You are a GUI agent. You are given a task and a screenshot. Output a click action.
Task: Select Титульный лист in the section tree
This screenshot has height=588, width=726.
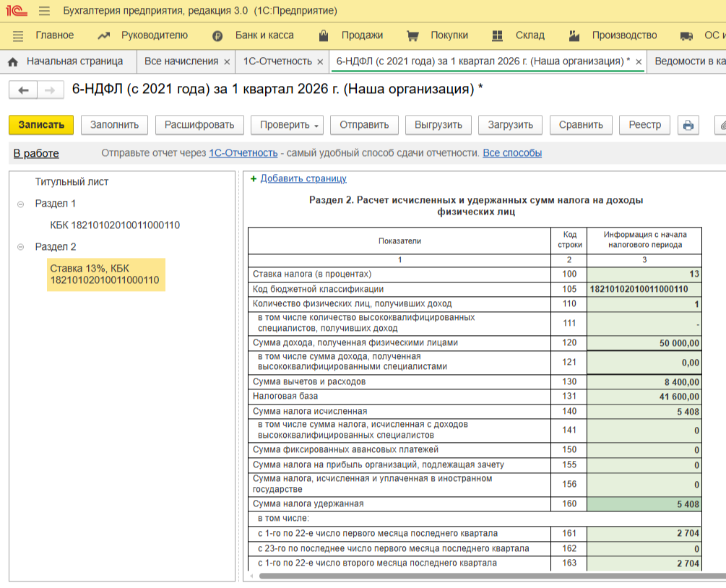pos(72,182)
